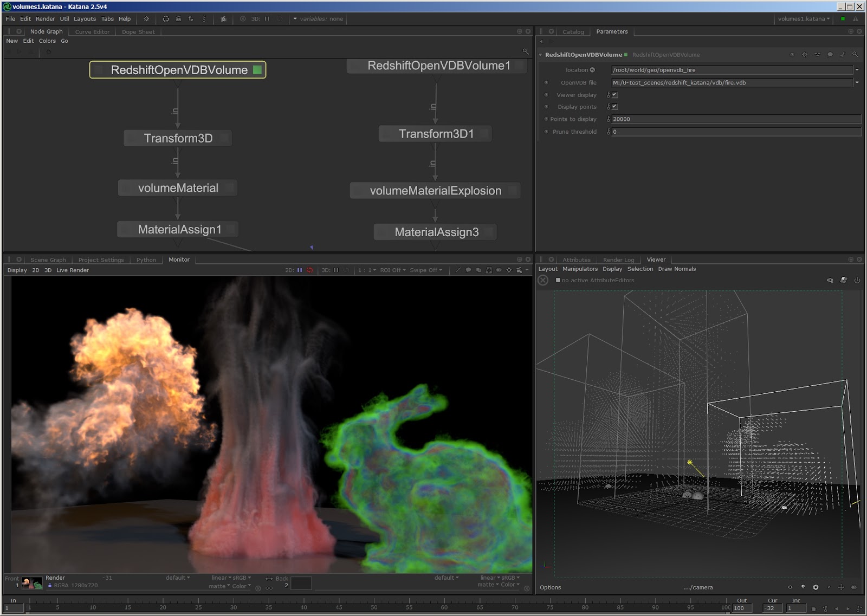The width and height of the screenshot is (867, 616).
Task: Open location field dropdown arrow
Action: pos(857,70)
